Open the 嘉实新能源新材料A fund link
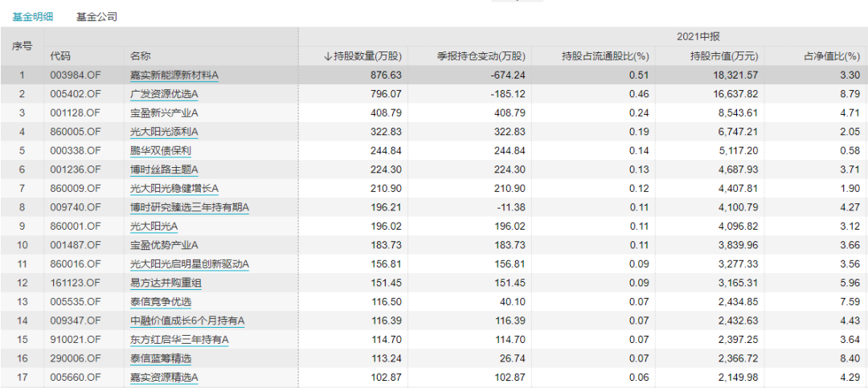This screenshot has width=868, height=388. (x=174, y=76)
